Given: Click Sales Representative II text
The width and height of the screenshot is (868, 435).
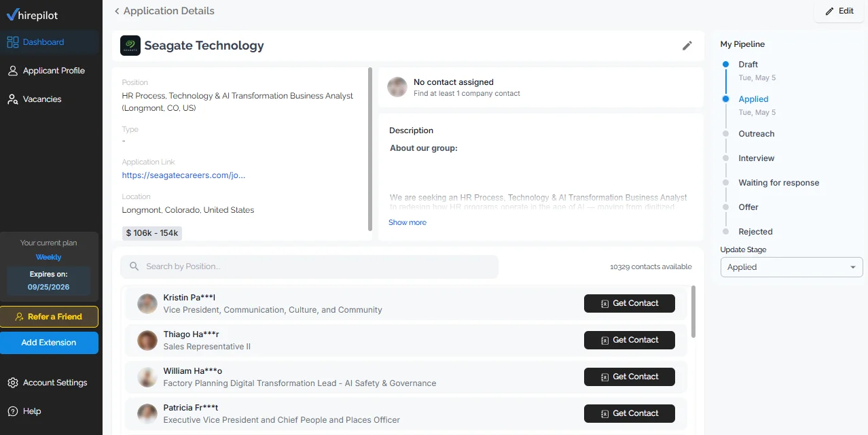Looking at the screenshot, I should (207, 347).
